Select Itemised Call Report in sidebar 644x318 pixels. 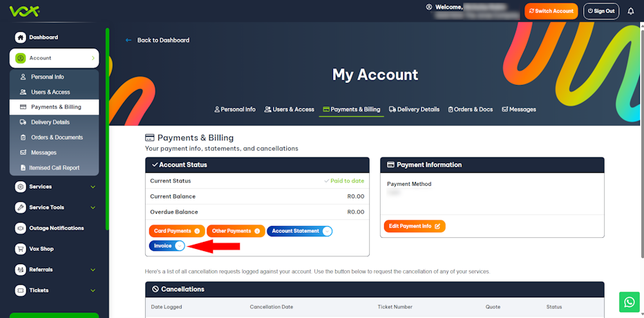coord(55,167)
